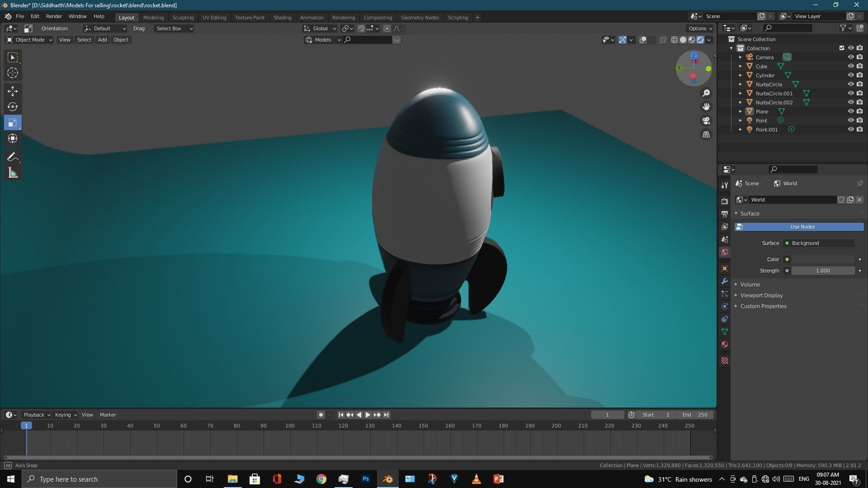Select the Rotate tool
The width and height of the screenshot is (868, 488).
point(13,107)
